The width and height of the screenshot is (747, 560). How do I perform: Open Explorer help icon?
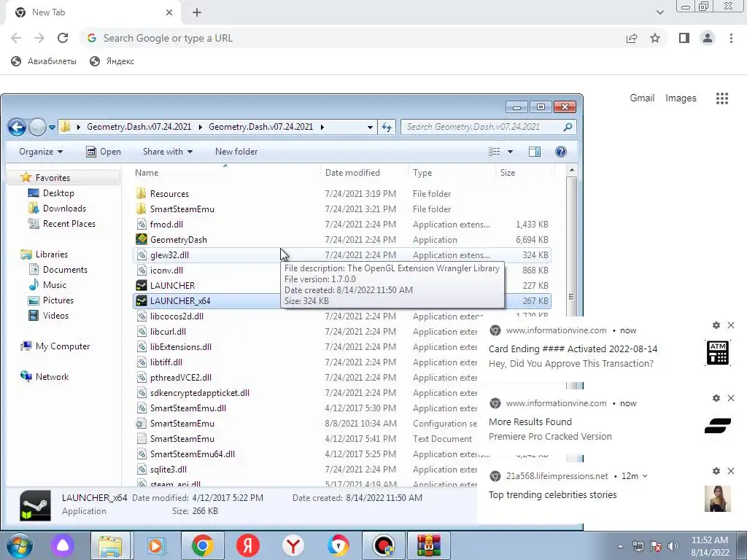click(561, 152)
